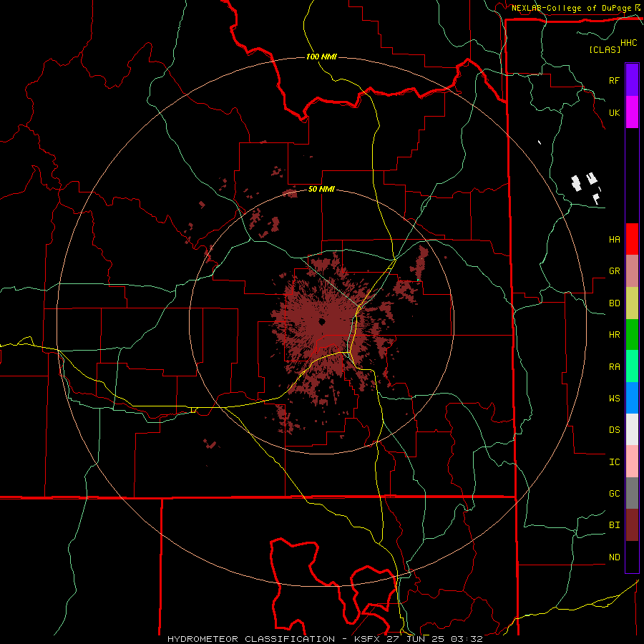Click the black radar site dot at center
This screenshot has height=644, width=644.
[321, 321]
